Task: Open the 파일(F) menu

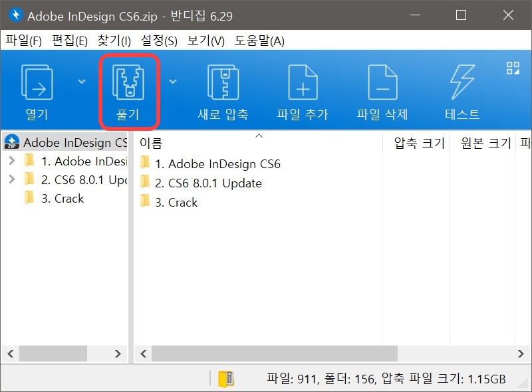Action: pyautogui.click(x=23, y=41)
